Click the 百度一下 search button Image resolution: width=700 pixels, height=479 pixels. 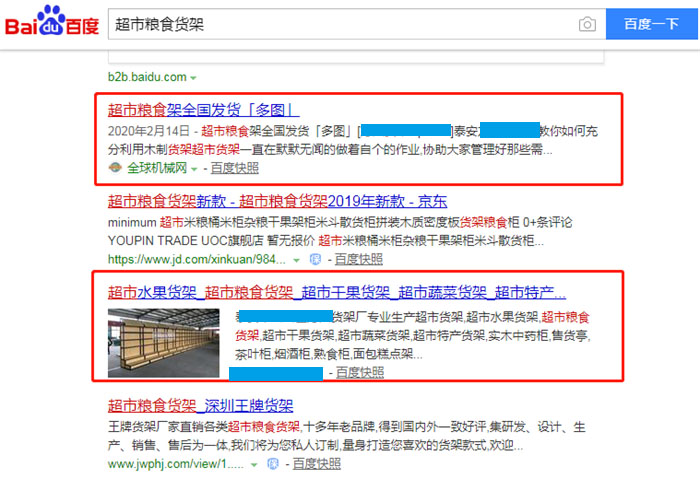click(651, 24)
